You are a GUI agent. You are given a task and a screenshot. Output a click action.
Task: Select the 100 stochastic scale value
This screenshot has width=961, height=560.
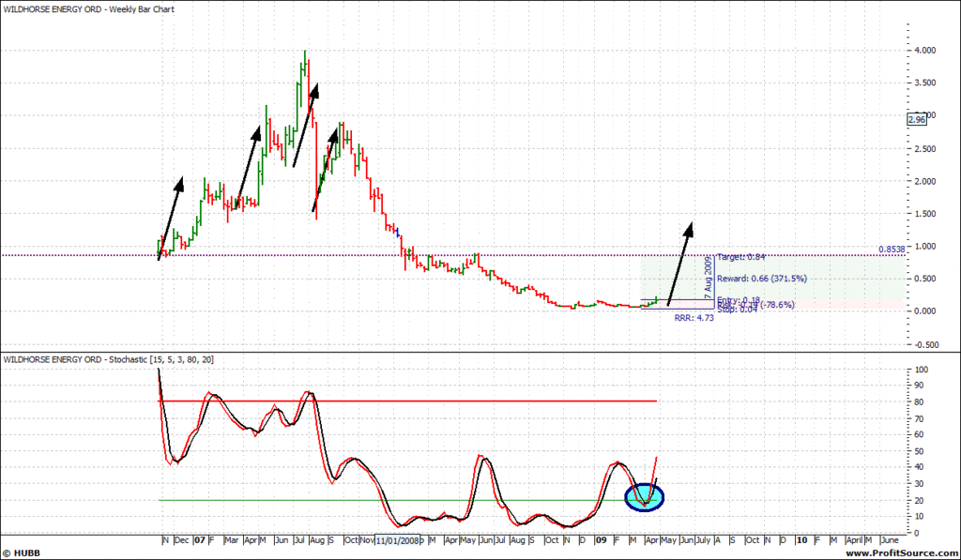pos(923,371)
